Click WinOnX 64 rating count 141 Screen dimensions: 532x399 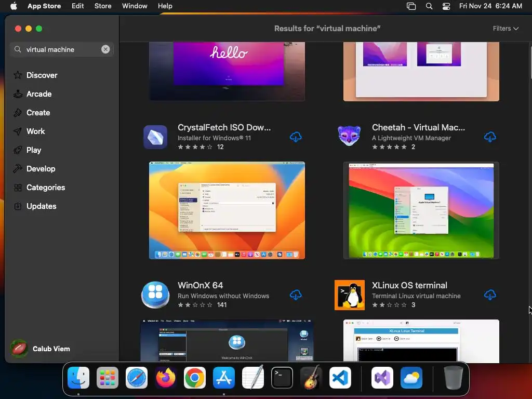pos(221,304)
